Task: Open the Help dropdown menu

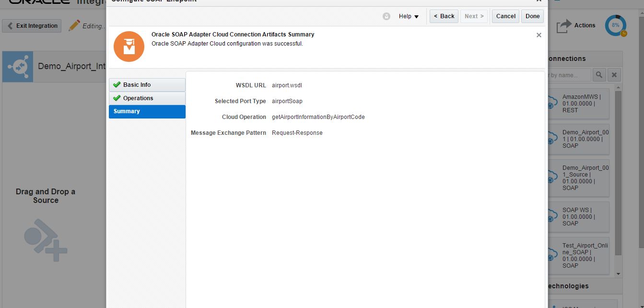Action: tap(409, 16)
